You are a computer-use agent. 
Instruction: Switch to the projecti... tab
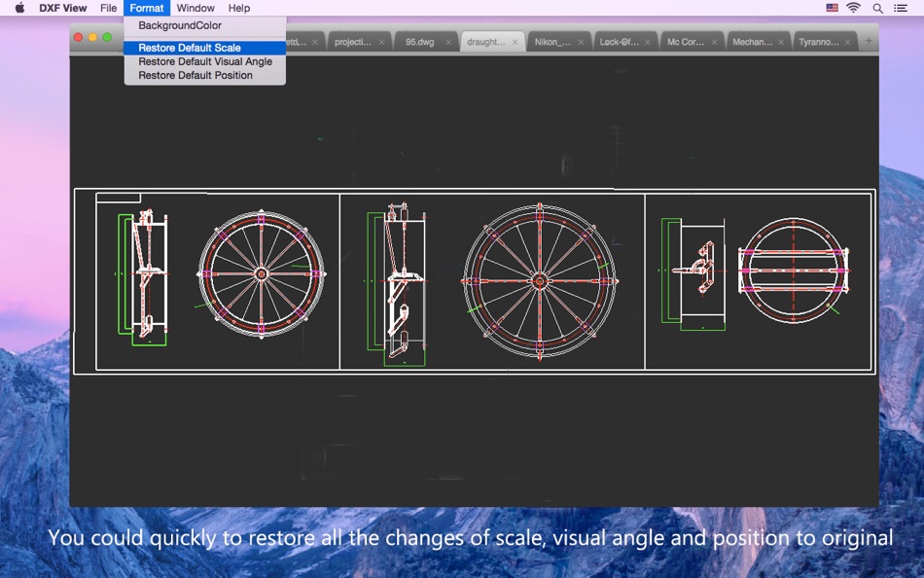pos(353,42)
